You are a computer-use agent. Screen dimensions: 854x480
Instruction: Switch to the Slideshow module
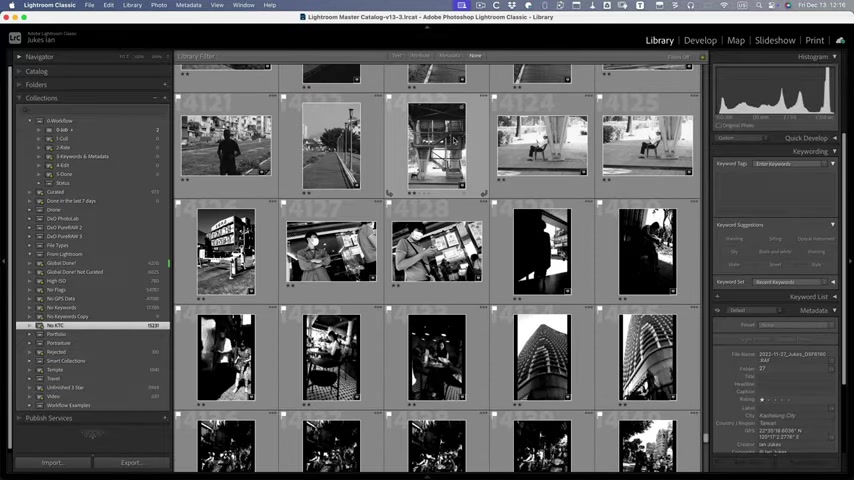click(774, 40)
